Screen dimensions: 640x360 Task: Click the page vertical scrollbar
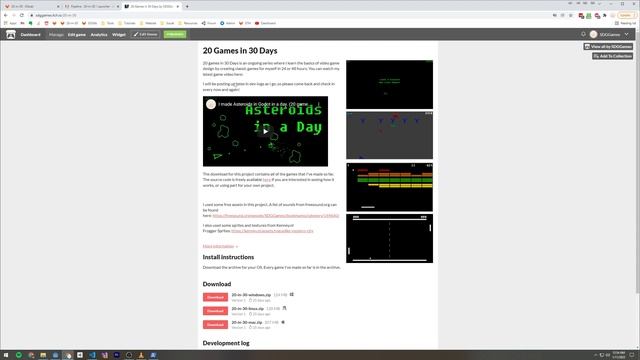pyautogui.click(x=638, y=163)
